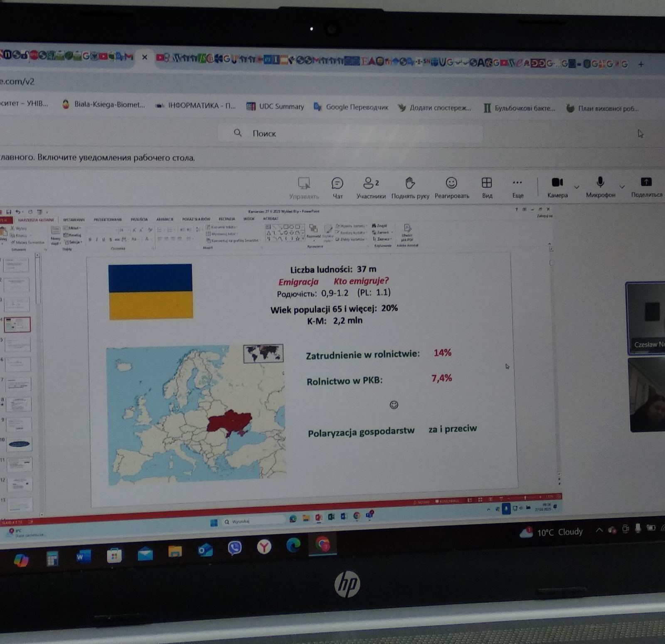The image size is (665, 644).
Task: Change the meeting View layout
Action: click(x=487, y=187)
